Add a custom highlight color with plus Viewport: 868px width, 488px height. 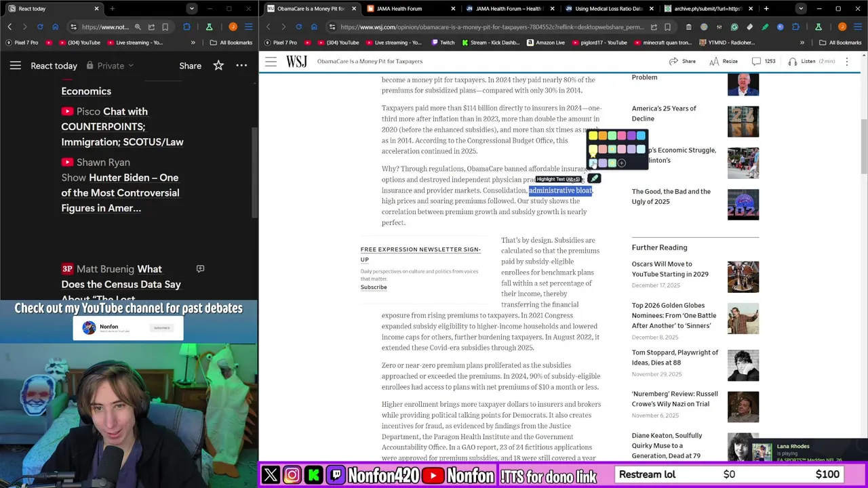(x=621, y=163)
